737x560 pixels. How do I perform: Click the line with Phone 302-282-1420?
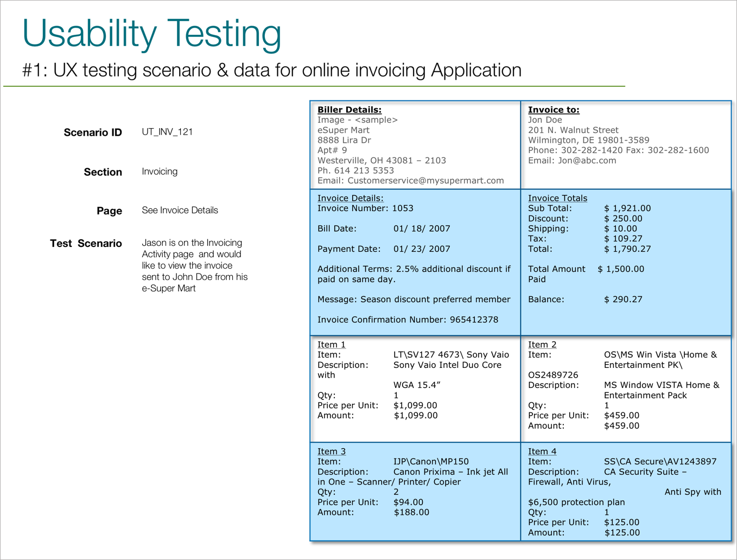click(x=619, y=150)
